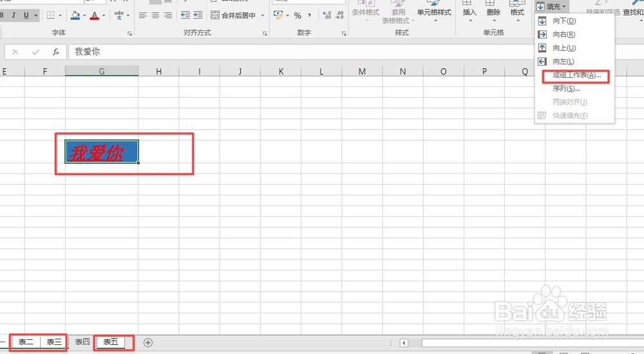This screenshot has height=354, width=644.
Task: Apply accounting number format
Action: click(278, 15)
